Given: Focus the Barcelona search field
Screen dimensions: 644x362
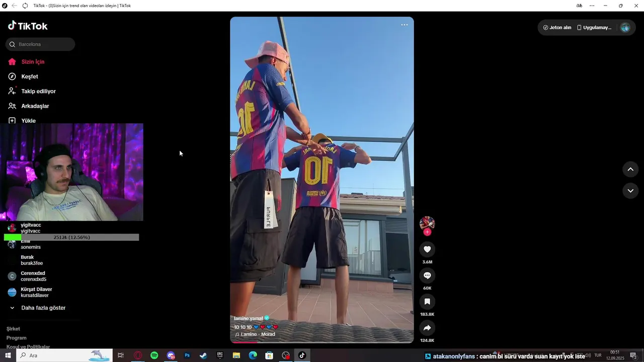Looking at the screenshot, I should tap(40, 44).
